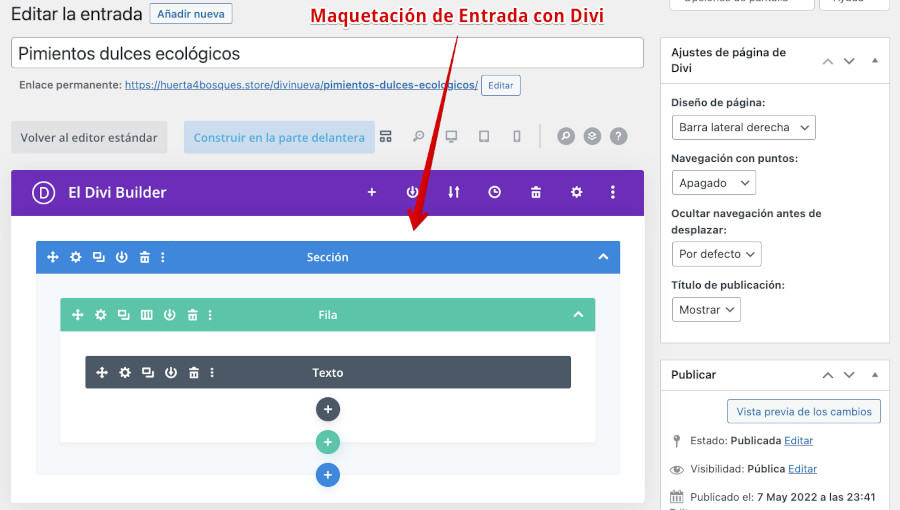This screenshot has height=510, width=900.
Task: Open Fila settings gear
Action: (x=100, y=315)
